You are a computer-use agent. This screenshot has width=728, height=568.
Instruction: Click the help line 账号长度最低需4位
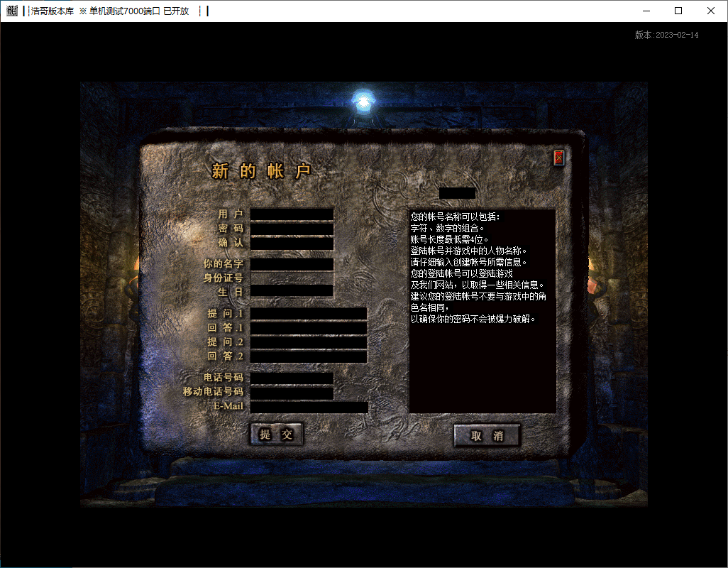coord(449,240)
